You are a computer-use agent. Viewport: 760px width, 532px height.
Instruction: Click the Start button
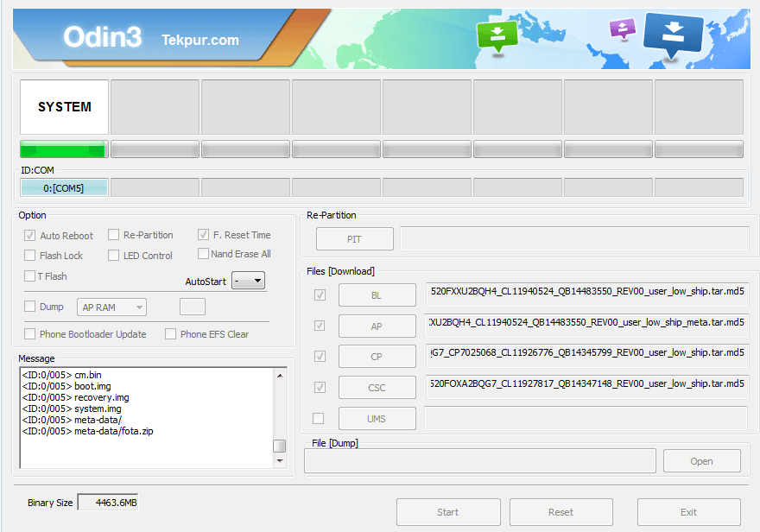click(448, 512)
